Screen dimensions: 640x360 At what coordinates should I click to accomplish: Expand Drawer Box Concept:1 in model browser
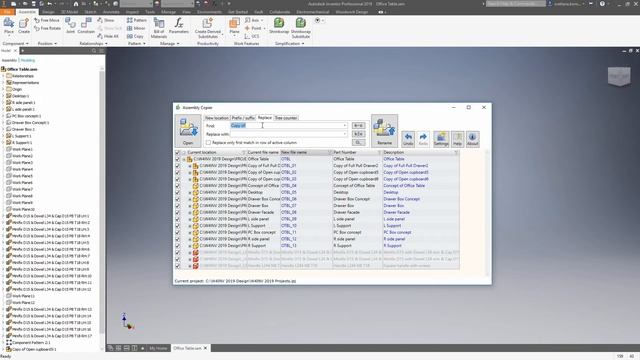click(x=3, y=122)
